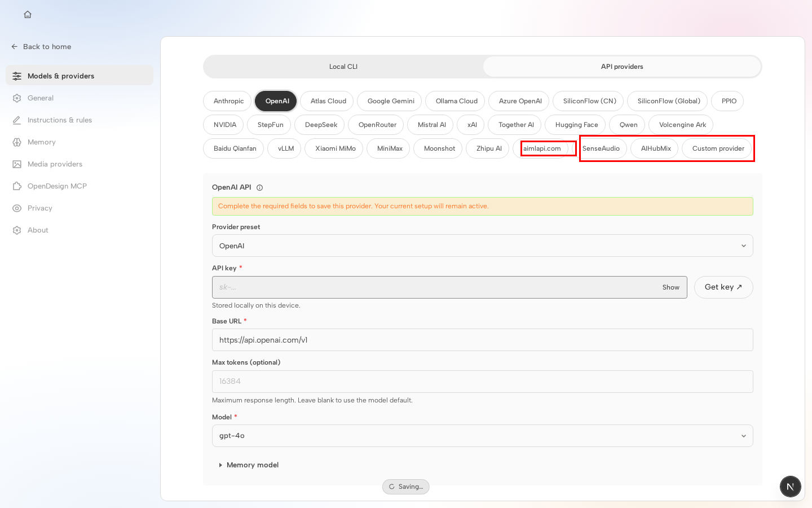Screen dimensions: 812x508
Task: Click the 'Maximum response length' hint text
Action: [x=312, y=400]
